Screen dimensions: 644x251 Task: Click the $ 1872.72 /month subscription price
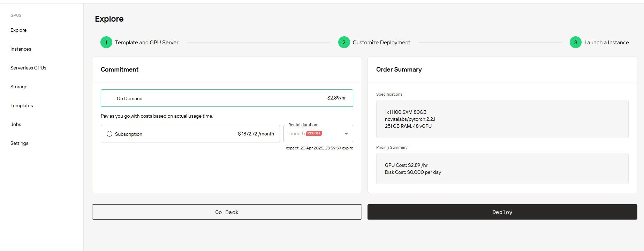pos(256,134)
